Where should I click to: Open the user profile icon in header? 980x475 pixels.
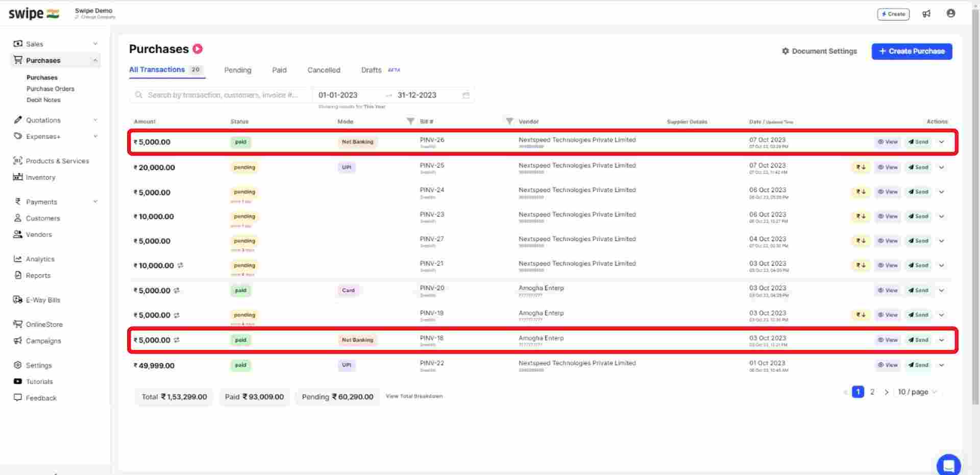click(950, 13)
